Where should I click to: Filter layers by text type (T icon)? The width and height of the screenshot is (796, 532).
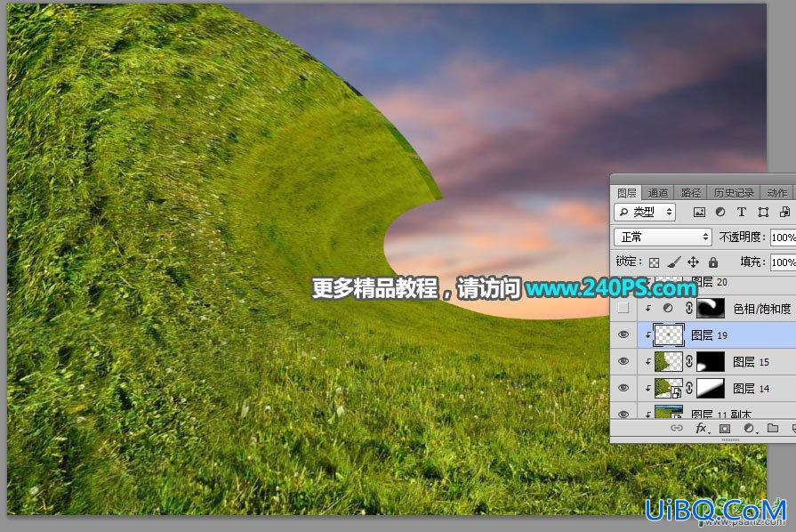(x=742, y=213)
